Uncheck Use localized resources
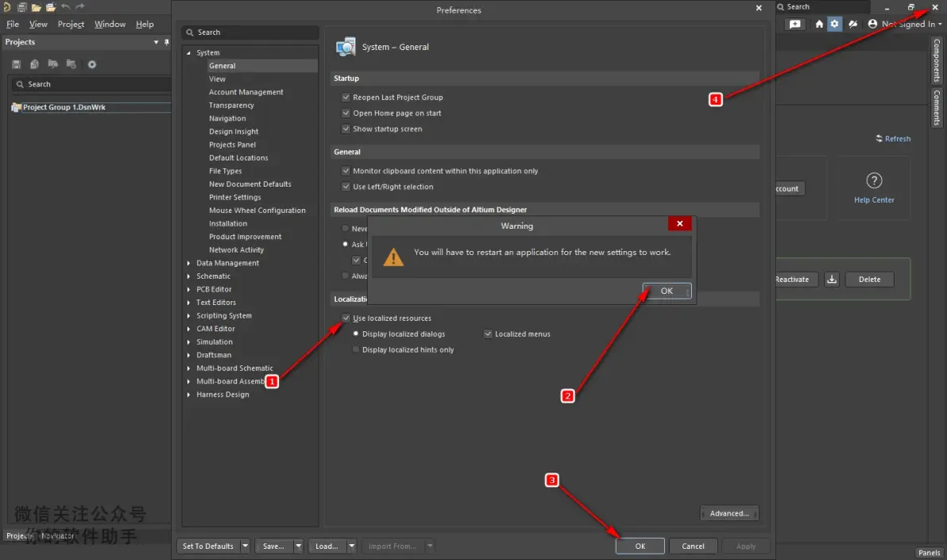The image size is (947, 560). pyautogui.click(x=346, y=318)
